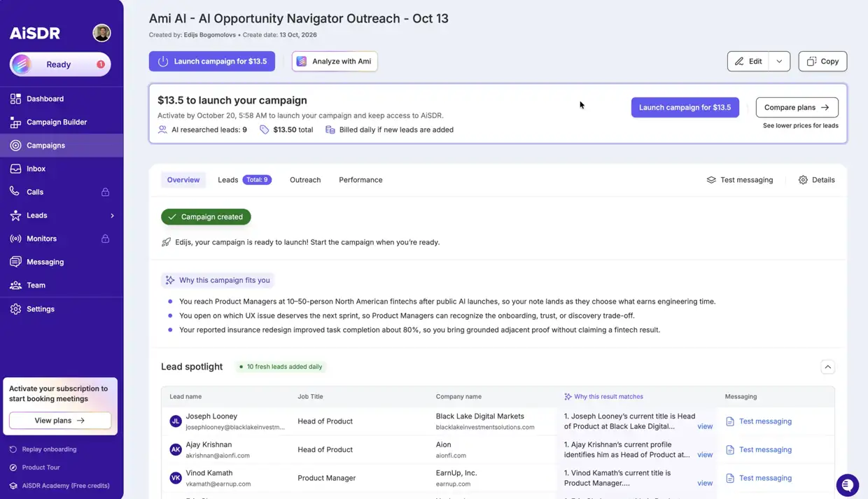Click the Leads star icon

coord(15,216)
